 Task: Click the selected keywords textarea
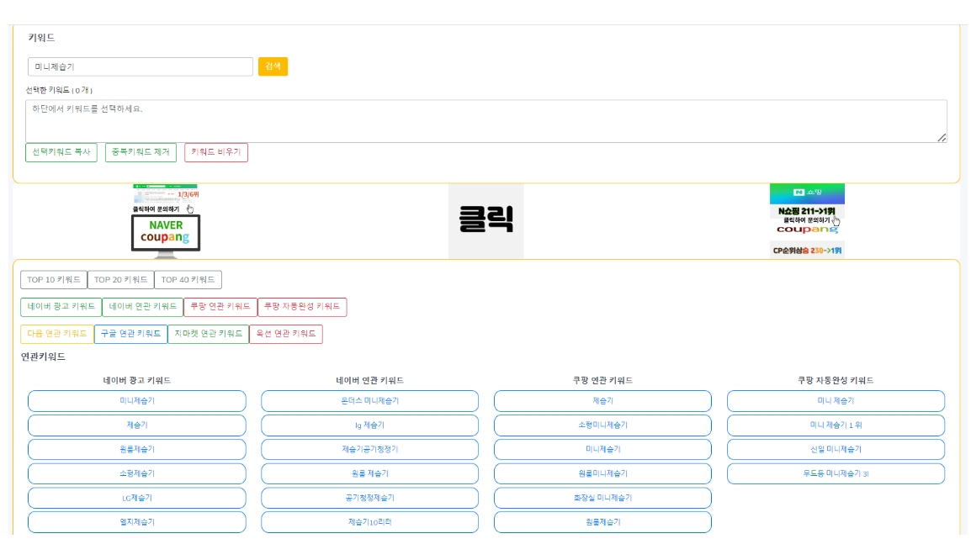(x=485, y=121)
